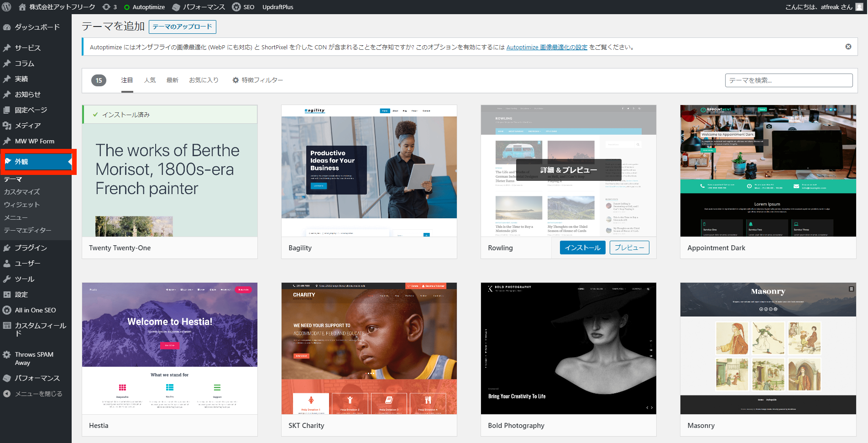Select the お気に入り filter tab
Screen dimensions: 868x443
204,80
